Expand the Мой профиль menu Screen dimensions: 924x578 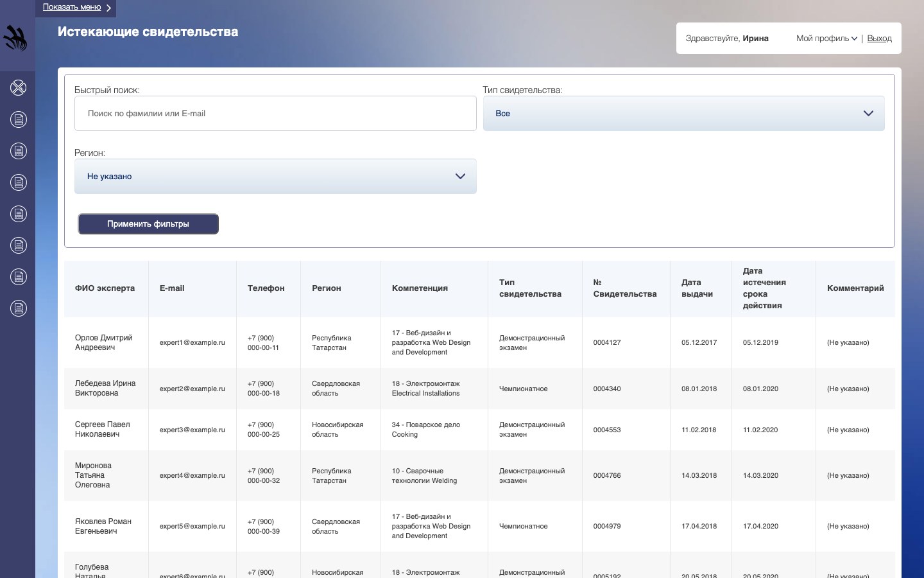pyautogui.click(x=826, y=38)
